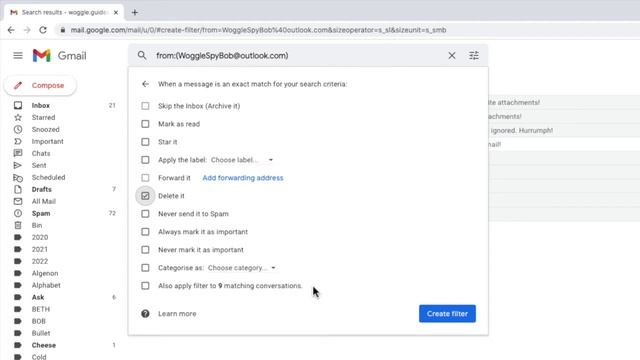
Task: Open the 2021 label
Action: click(40, 249)
